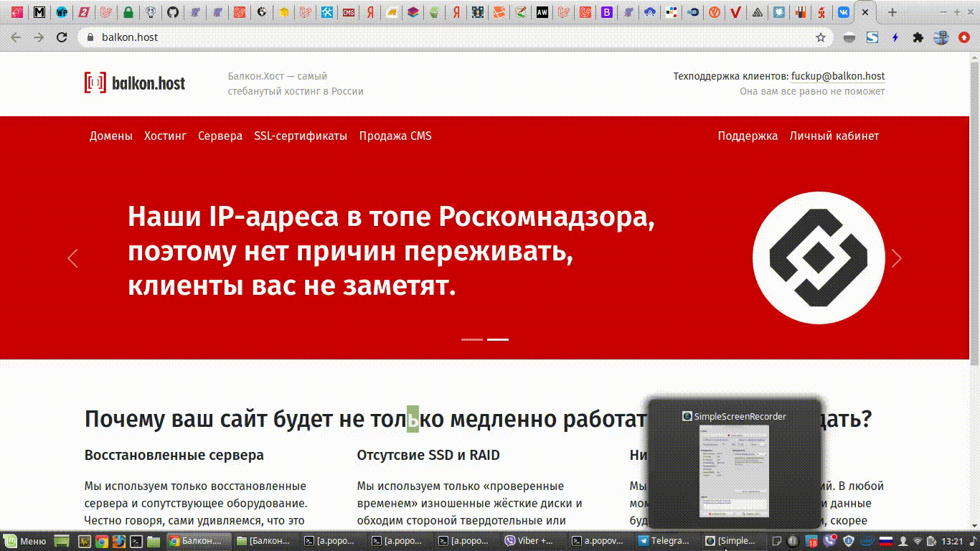Select the second carousel indicator

pyautogui.click(x=498, y=339)
